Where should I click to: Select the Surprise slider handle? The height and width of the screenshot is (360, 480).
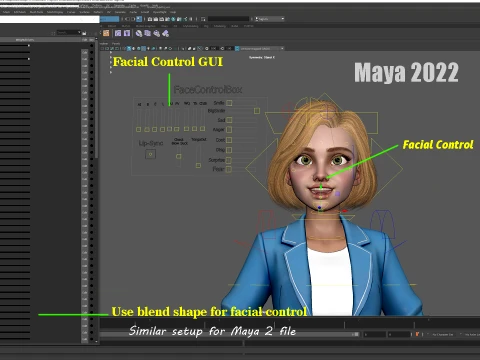(x=229, y=160)
